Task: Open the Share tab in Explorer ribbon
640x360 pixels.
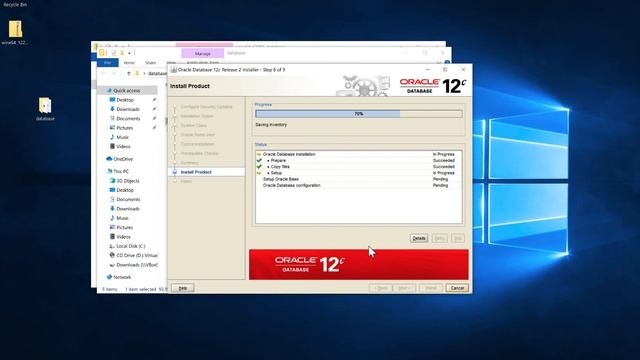Action: (x=151, y=63)
